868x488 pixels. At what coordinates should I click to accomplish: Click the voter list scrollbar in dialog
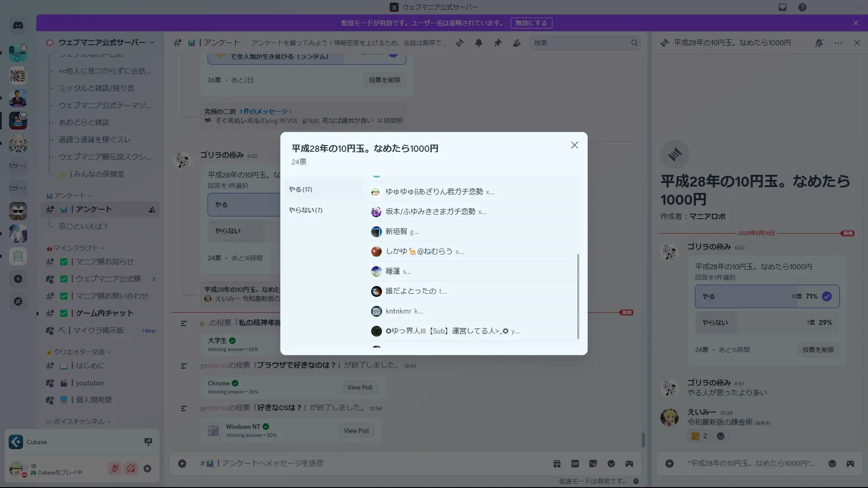tap(578, 296)
